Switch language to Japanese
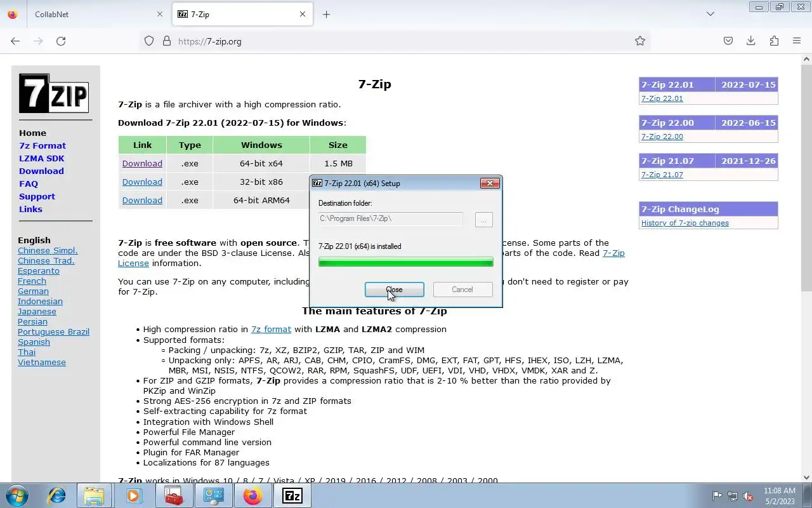The width and height of the screenshot is (812, 508). (37, 311)
